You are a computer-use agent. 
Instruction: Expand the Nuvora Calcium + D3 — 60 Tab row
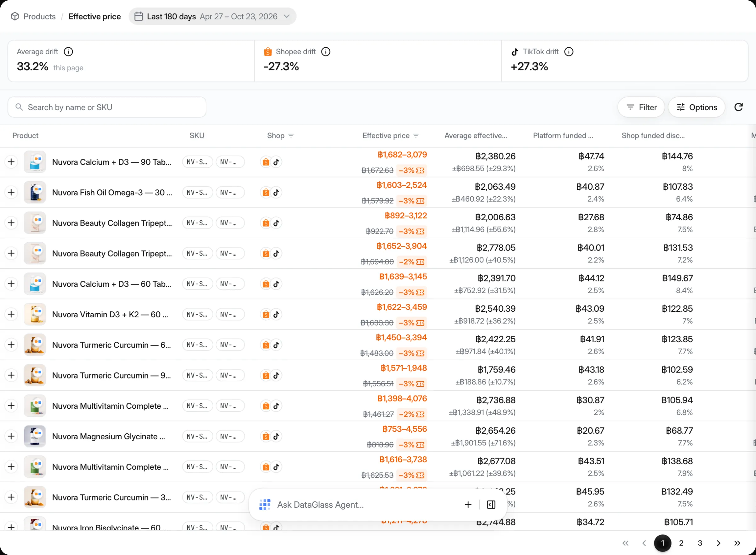coord(11,284)
